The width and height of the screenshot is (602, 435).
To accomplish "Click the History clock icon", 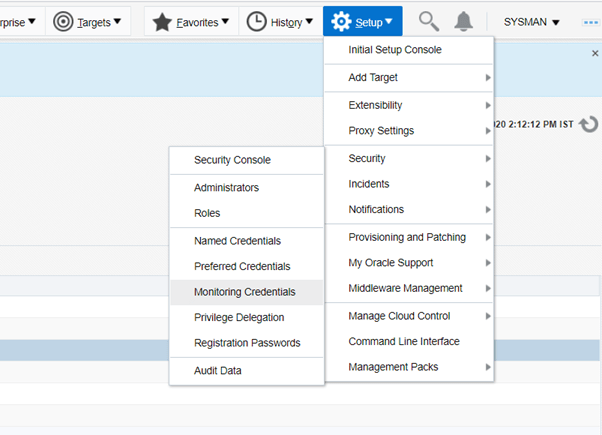I will point(257,21).
